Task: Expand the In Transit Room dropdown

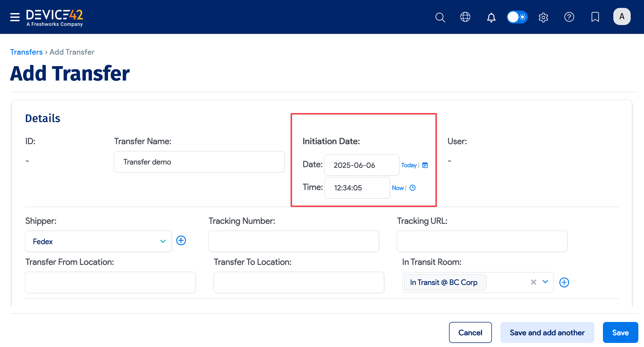Action: (x=545, y=282)
